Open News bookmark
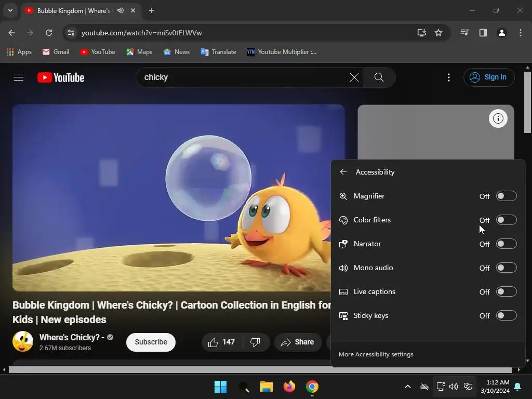 click(177, 52)
